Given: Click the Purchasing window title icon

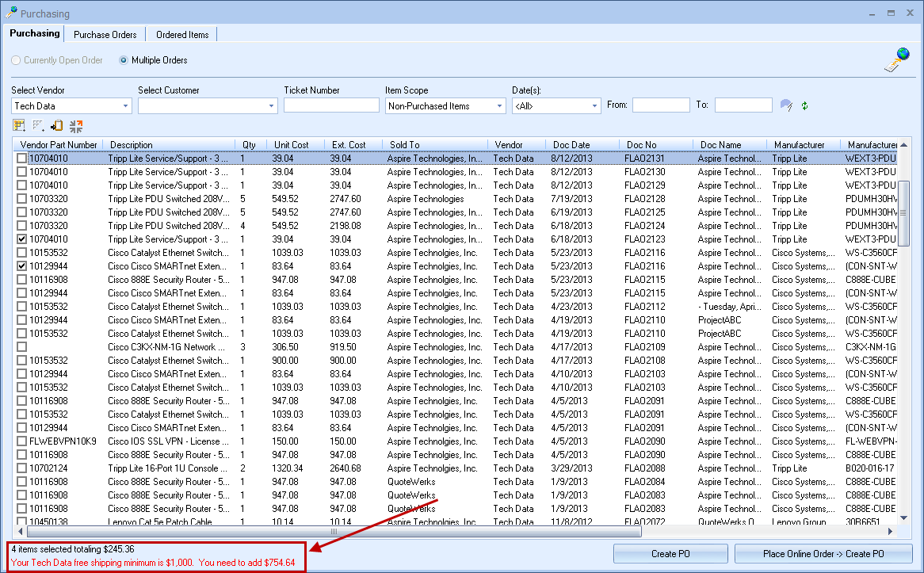Looking at the screenshot, I should point(10,13).
